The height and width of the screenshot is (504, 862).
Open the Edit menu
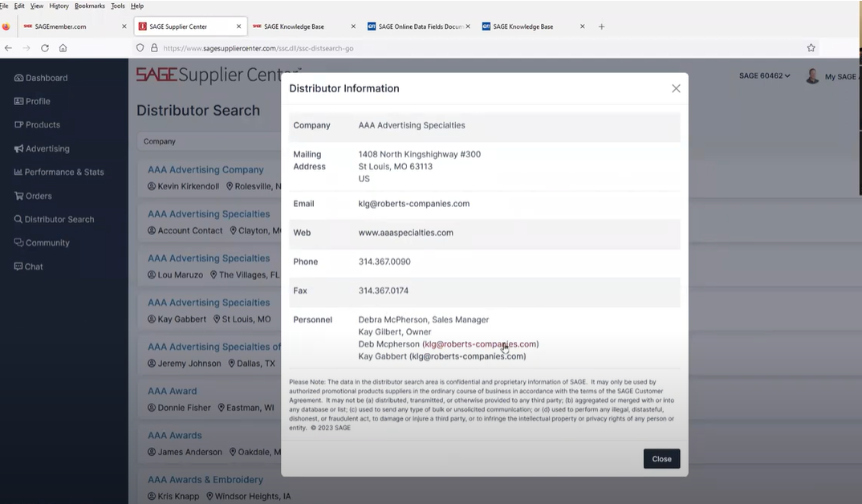tap(19, 6)
